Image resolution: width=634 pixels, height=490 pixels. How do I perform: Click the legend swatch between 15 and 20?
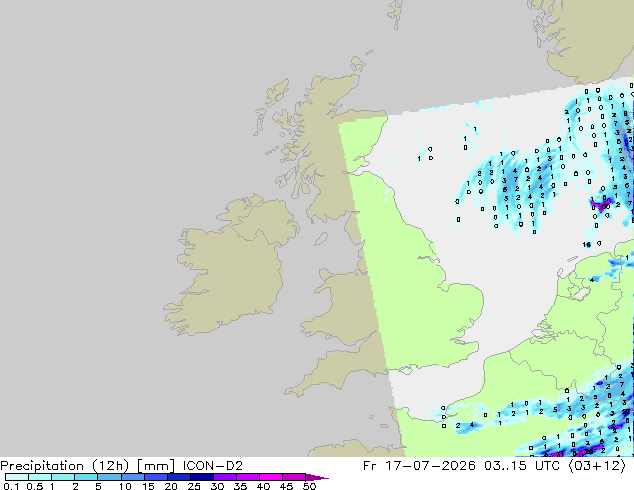[x=155, y=477]
